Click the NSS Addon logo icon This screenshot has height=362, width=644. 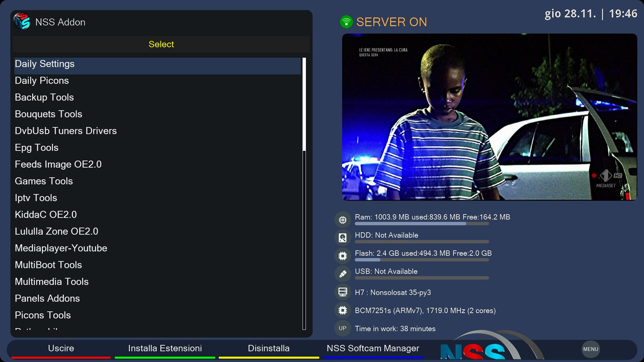tap(22, 21)
